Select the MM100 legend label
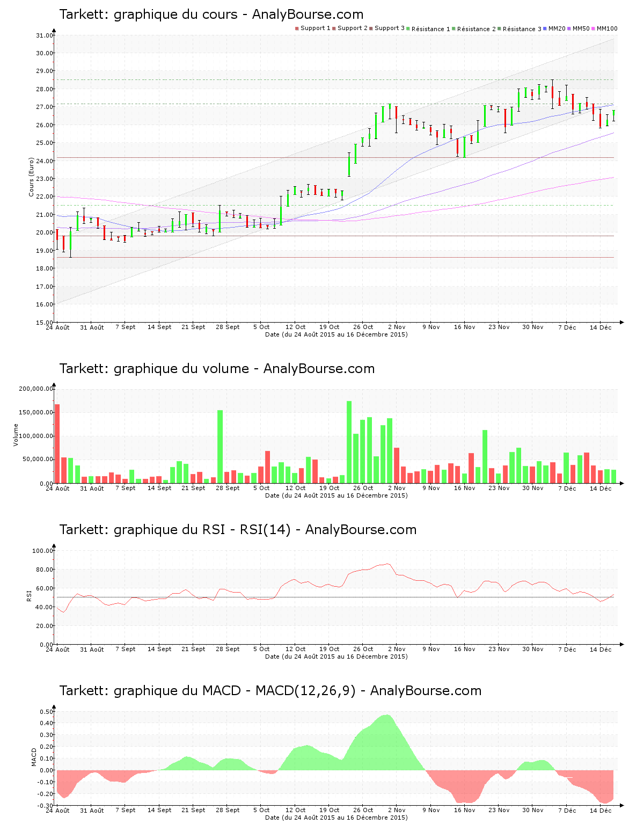The image size is (644, 832). click(x=607, y=28)
